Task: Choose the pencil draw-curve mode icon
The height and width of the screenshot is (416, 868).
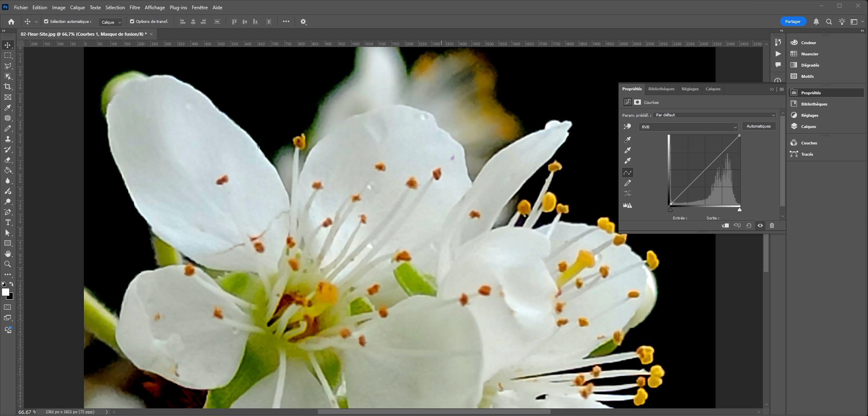Action: pyautogui.click(x=628, y=183)
